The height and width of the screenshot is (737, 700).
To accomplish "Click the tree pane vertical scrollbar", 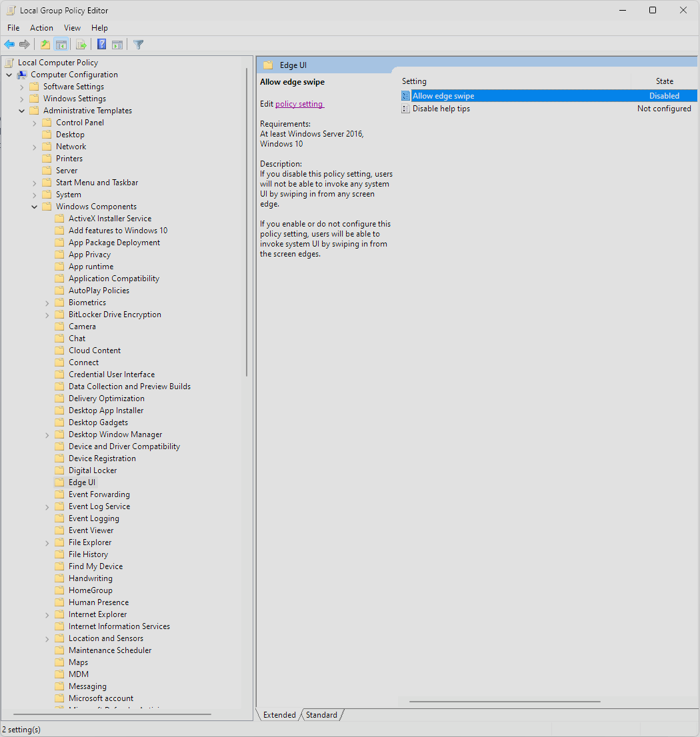I will 247,220.
